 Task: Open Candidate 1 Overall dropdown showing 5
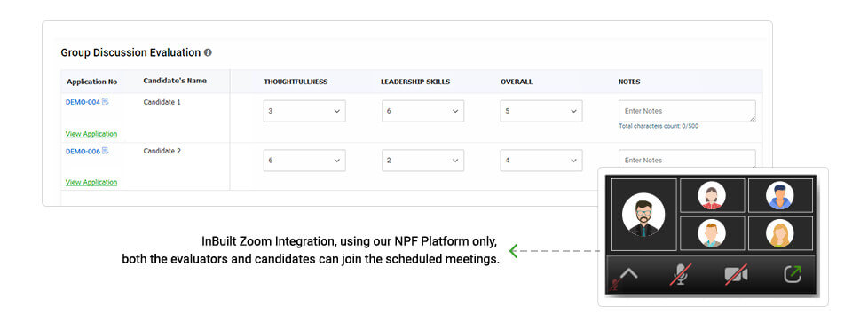tap(541, 111)
